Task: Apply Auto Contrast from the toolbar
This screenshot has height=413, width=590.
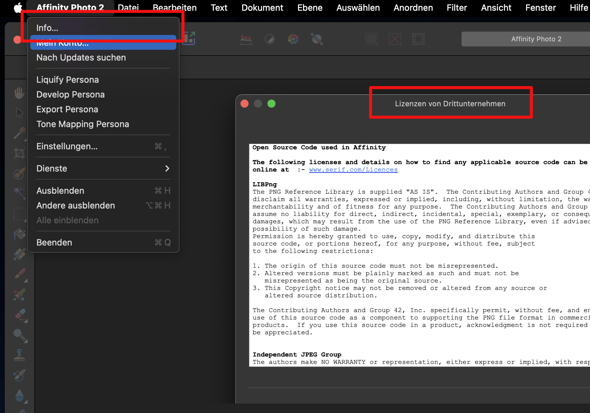Action: [269, 39]
